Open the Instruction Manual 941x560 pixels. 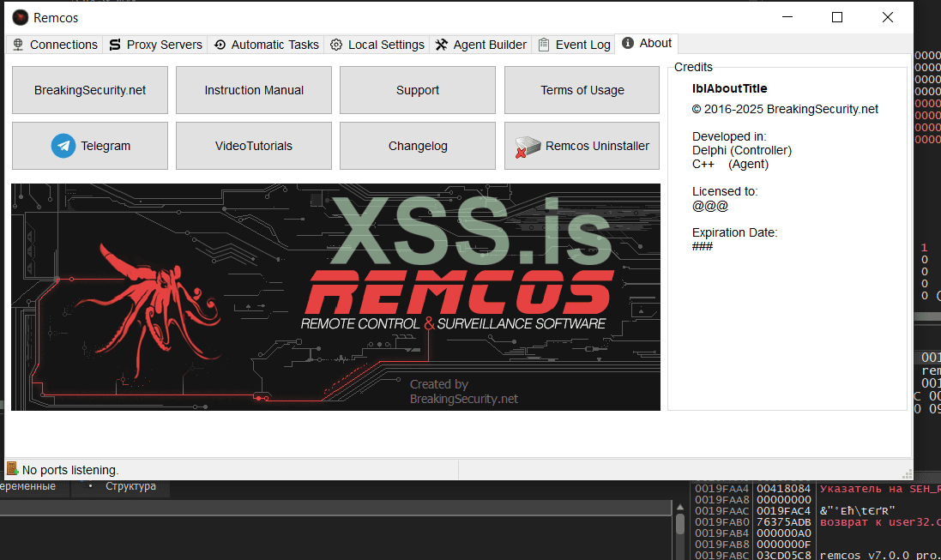(254, 90)
